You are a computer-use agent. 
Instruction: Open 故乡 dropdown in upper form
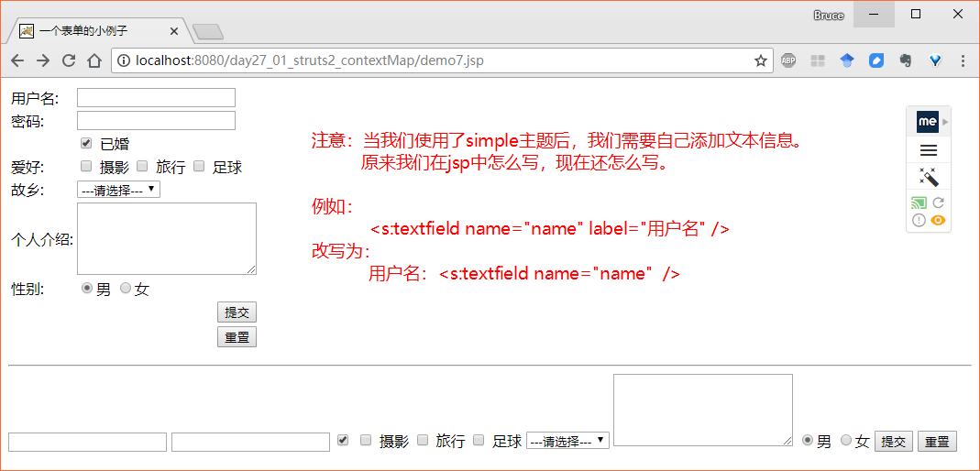point(119,190)
